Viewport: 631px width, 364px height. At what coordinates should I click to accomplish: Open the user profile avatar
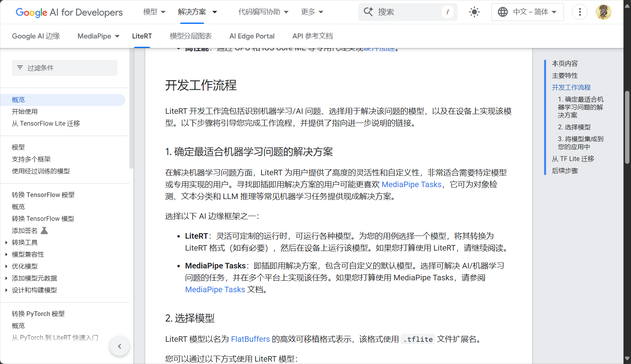click(x=603, y=12)
